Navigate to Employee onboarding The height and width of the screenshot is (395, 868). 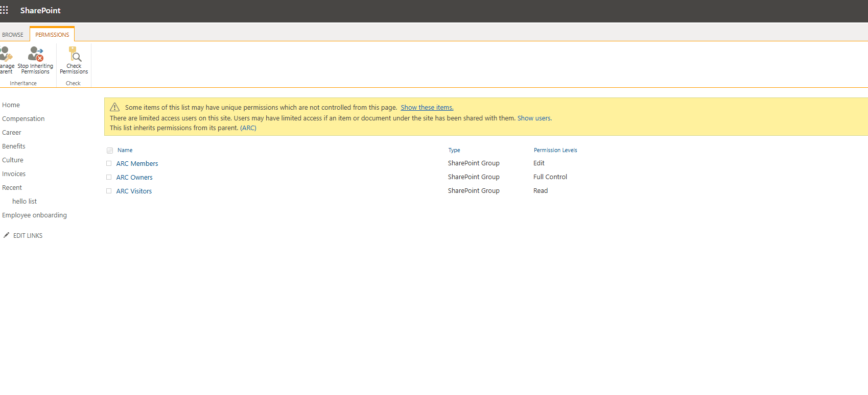(34, 215)
